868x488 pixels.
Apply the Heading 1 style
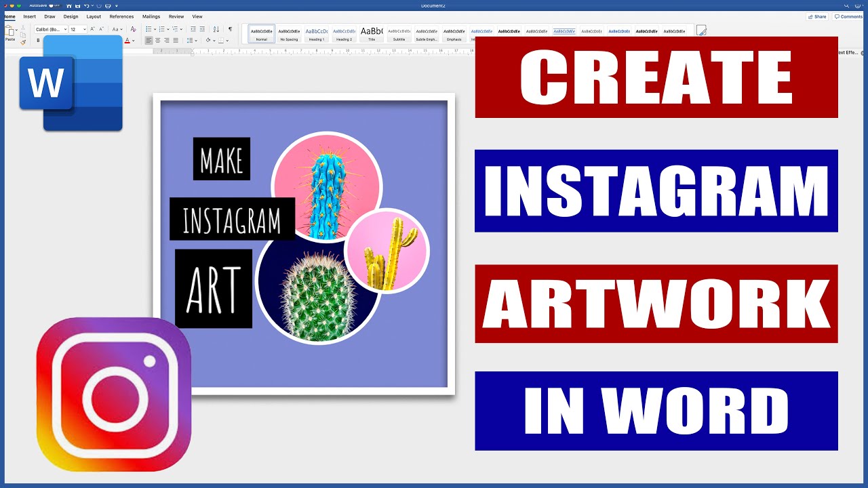pyautogui.click(x=317, y=34)
